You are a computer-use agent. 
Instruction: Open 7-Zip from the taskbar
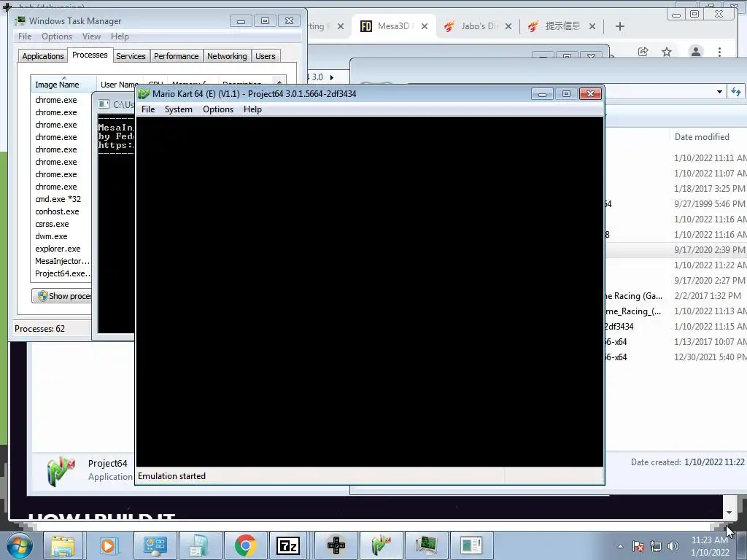pyautogui.click(x=287, y=545)
